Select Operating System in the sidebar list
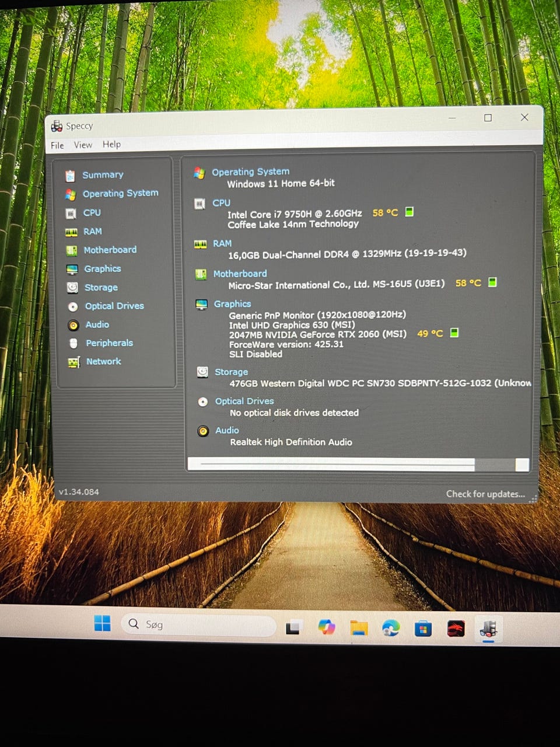This screenshot has width=560, height=747. (x=120, y=193)
